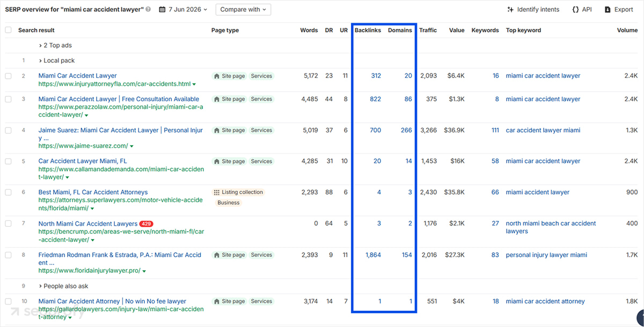
Task: Sort by Volume column header
Action: coord(627,30)
